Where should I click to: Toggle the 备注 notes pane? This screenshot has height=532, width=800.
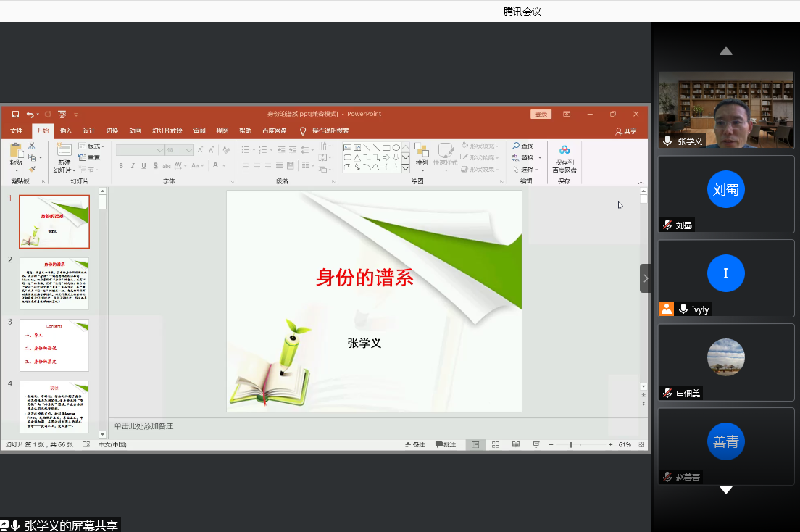414,444
